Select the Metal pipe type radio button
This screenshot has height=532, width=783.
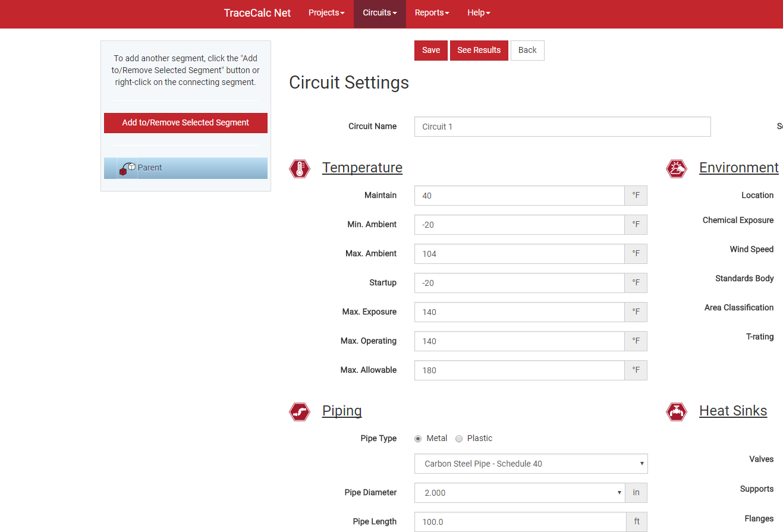(x=418, y=439)
